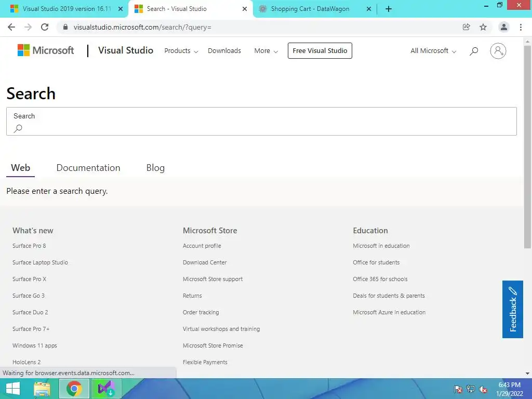Click the Free Visual Studio button
The height and width of the screenshot is (399, 532).
320,50
